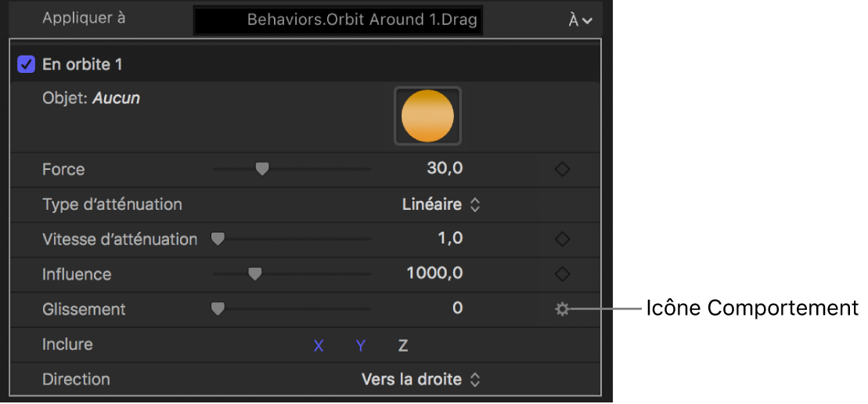Add keyframe for Influence parameter
868x404 pixels.
563,274
